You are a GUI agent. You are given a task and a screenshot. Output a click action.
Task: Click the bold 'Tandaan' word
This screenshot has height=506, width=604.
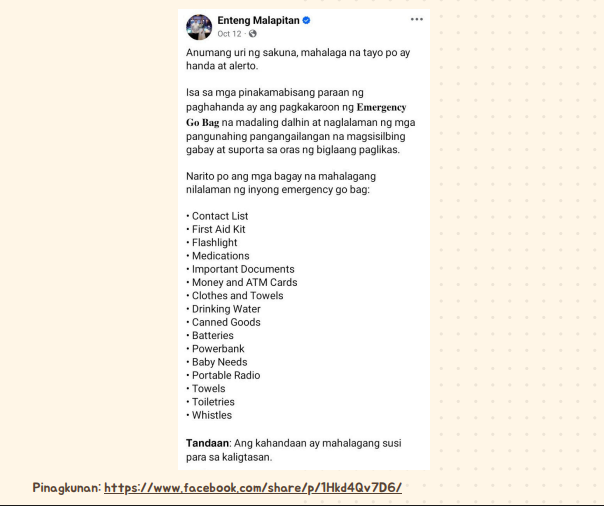point(207,442)
